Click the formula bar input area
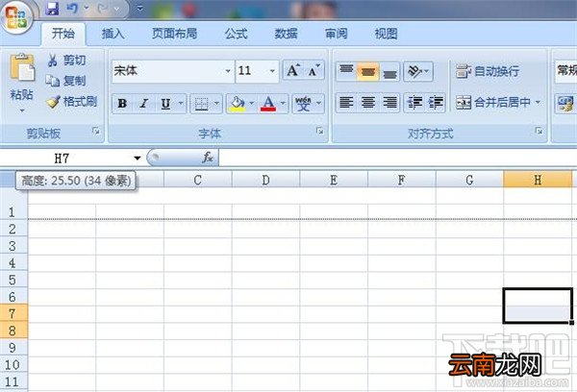The image size is (577, 392). (397, 159)
